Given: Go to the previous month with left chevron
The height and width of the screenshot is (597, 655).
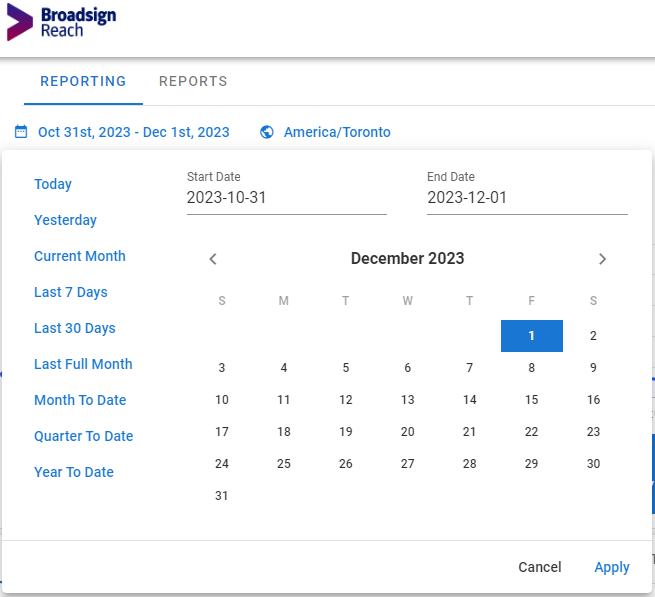Looking at the screenshot, I should click(213, 259).
